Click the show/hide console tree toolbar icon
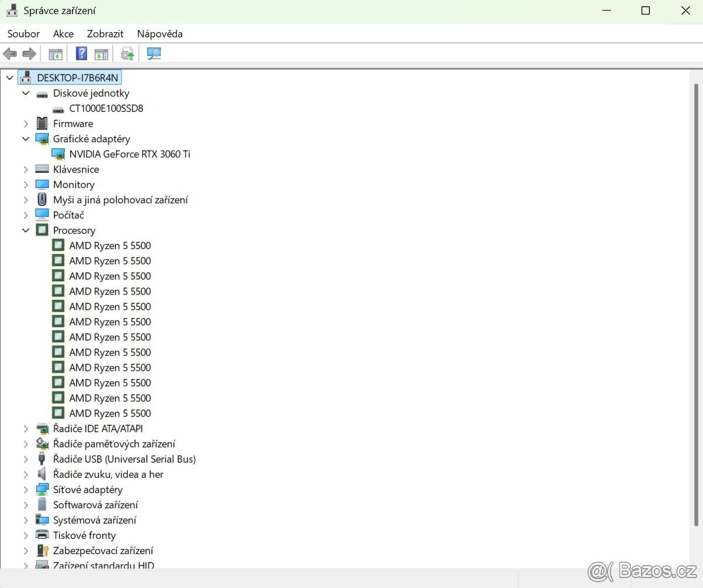Viewport: 703px width, 588px height. point(56,54)
